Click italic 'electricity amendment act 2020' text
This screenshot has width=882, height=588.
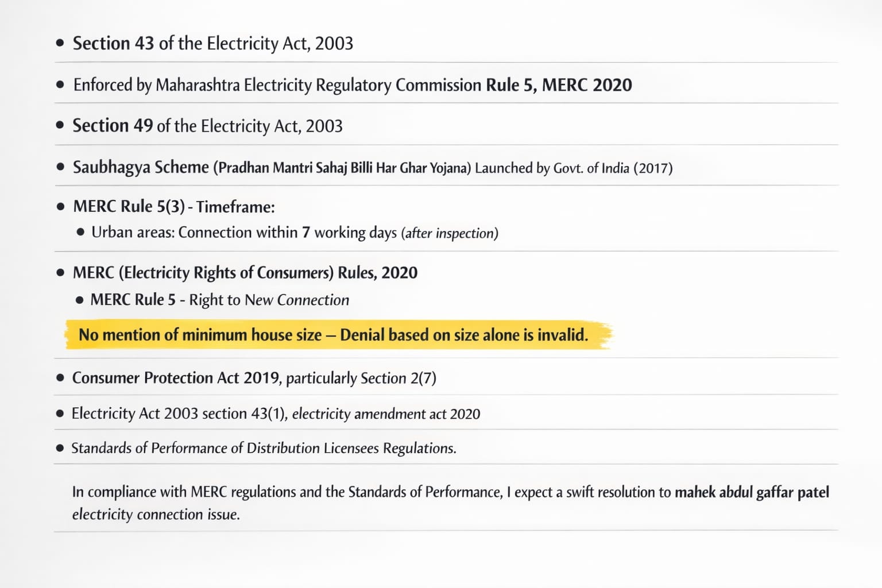[386, 414]
